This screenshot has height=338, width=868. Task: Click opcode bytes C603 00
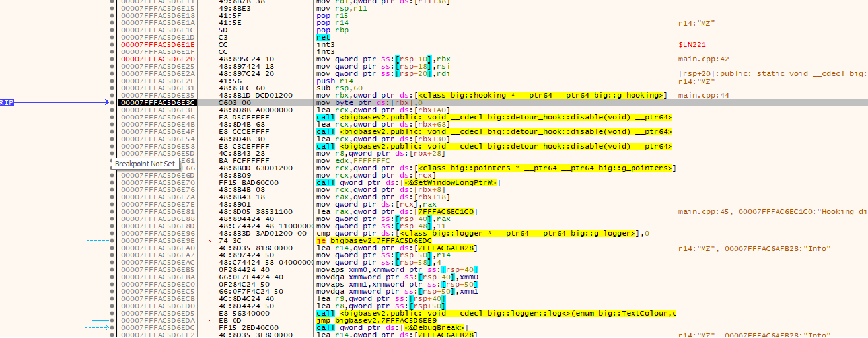point(233,103)
